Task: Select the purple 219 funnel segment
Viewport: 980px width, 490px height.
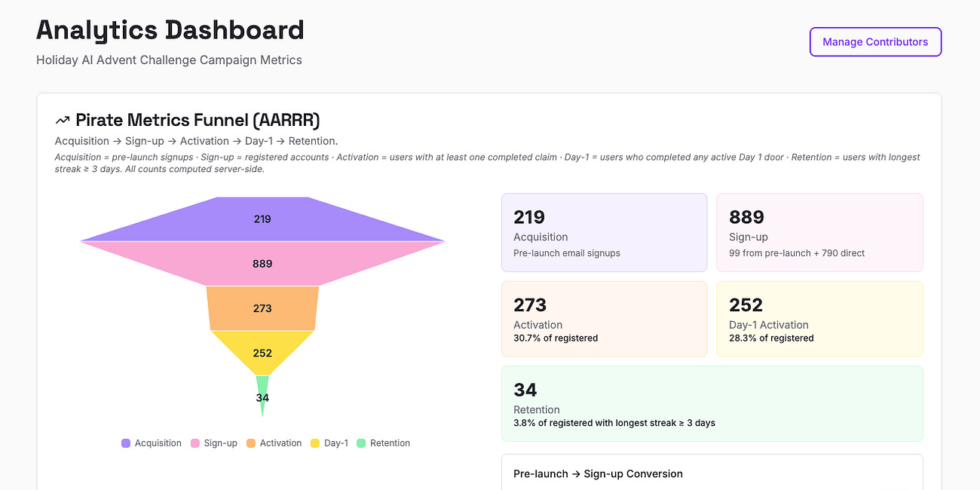Action: tap(262, 219)
